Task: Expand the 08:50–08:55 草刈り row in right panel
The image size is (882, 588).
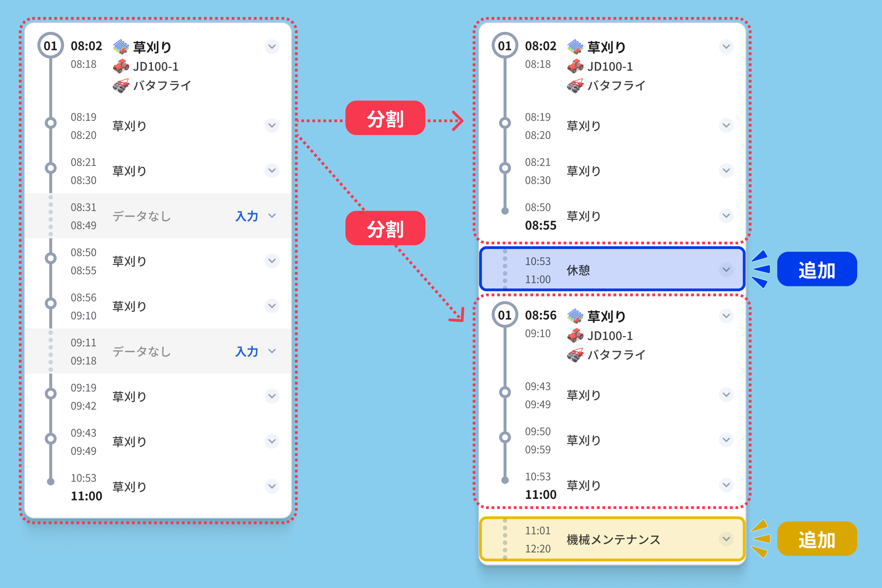Action: coord(726,216)
